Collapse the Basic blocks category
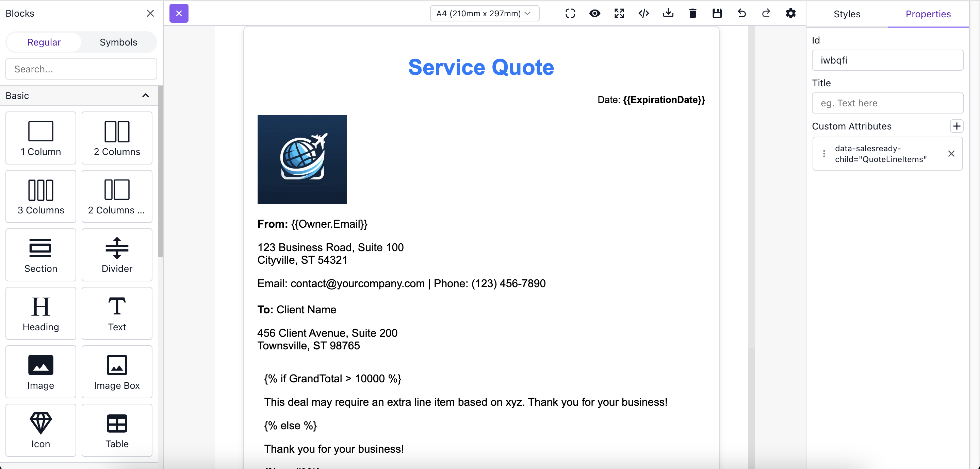The width and height of the screenshot is (980, 469). click(x=145, y=95)
